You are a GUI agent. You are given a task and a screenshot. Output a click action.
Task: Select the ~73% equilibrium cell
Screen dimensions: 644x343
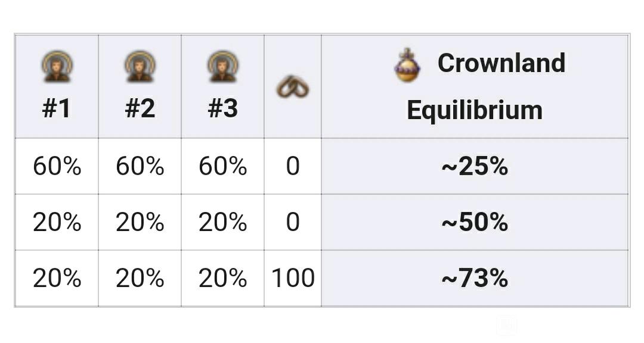[475, 278]
